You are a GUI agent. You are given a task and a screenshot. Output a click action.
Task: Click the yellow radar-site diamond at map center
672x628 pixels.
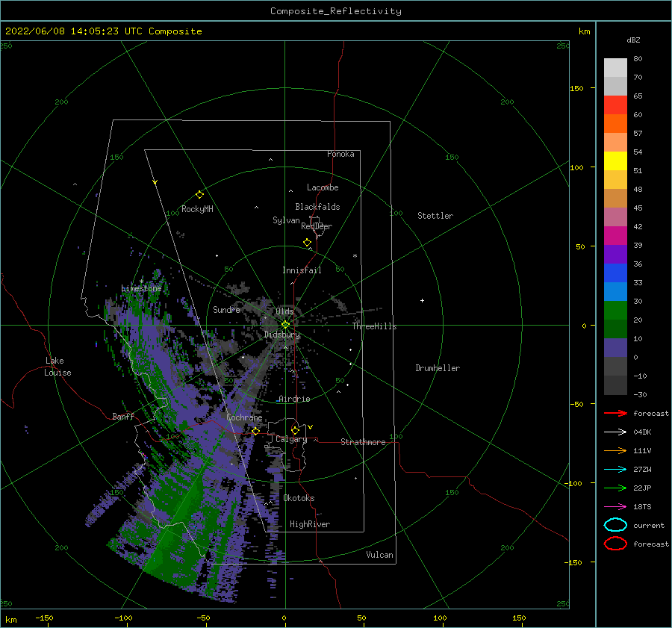pos(285,325)
